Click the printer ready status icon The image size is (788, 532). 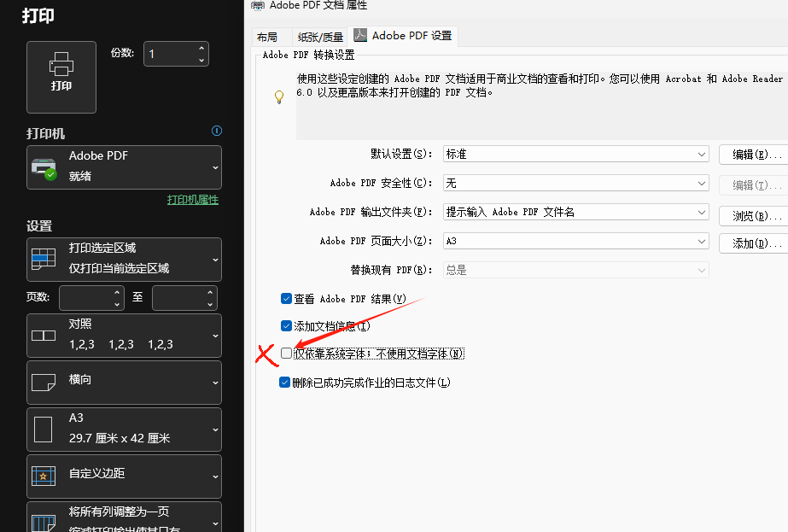point(50,174)
